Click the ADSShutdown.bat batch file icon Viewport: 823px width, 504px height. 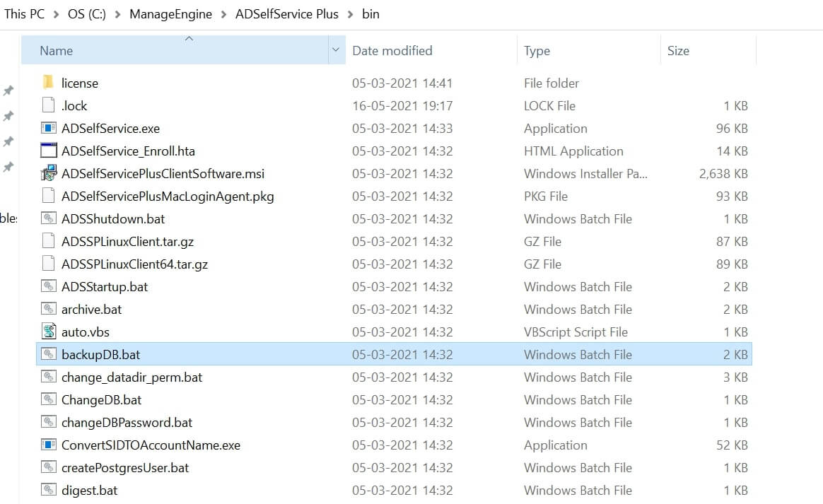point(49,218)
